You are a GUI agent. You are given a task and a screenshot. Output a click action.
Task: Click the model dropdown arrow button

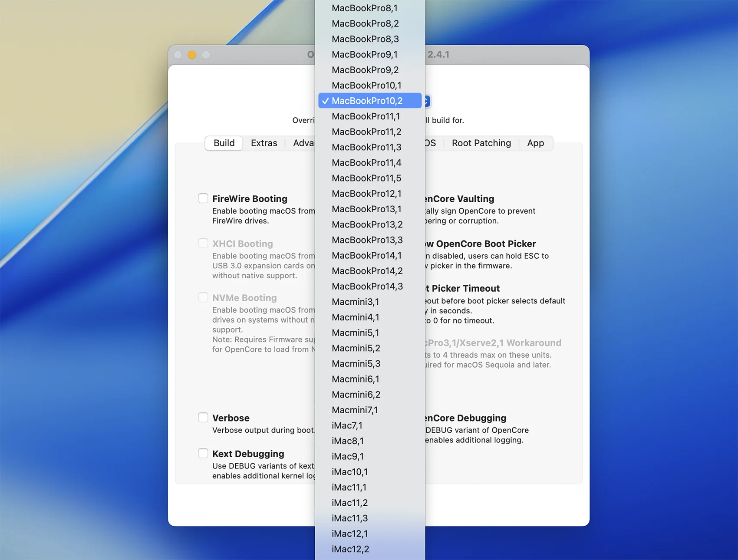click(x=427, y=101)
